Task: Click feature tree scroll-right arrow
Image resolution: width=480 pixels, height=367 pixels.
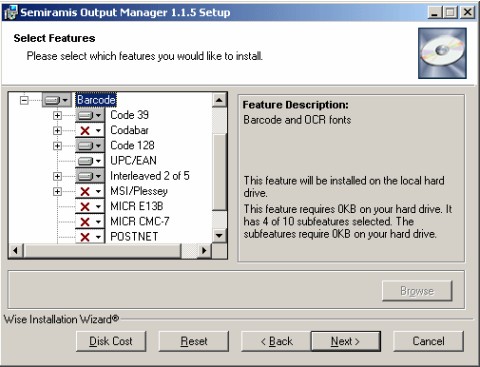Action: (x=204, y=251)
